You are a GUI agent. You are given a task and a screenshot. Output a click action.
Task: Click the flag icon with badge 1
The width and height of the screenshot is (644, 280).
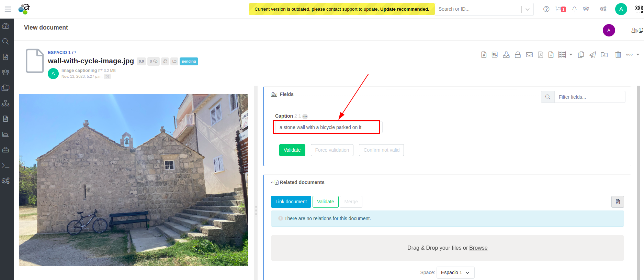point(560,9)
